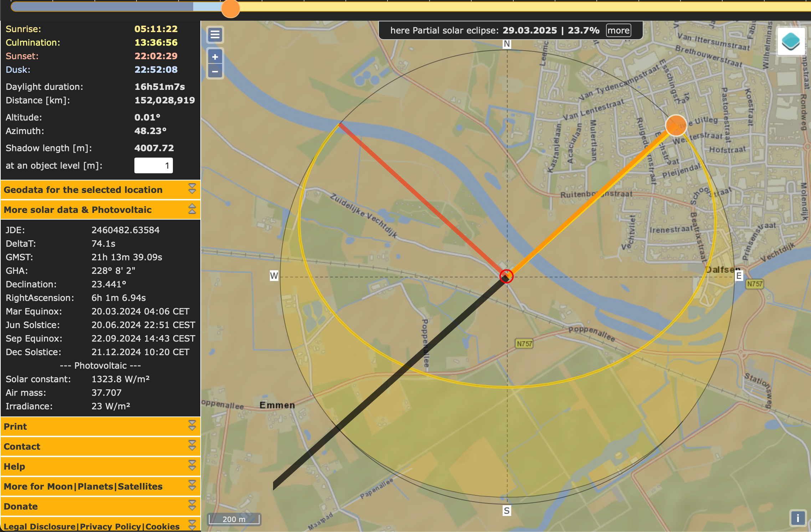
Task: Click the W compass label
Action: 274,276
